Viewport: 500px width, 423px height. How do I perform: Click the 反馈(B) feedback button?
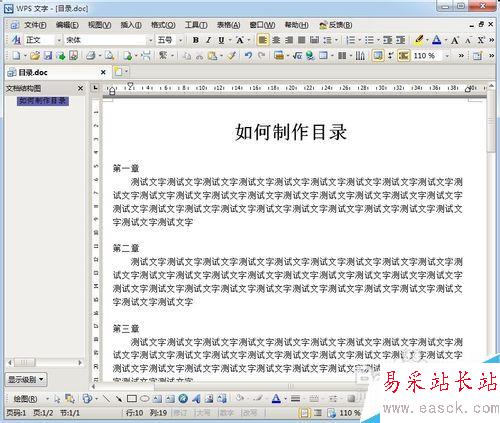[336, 25]
